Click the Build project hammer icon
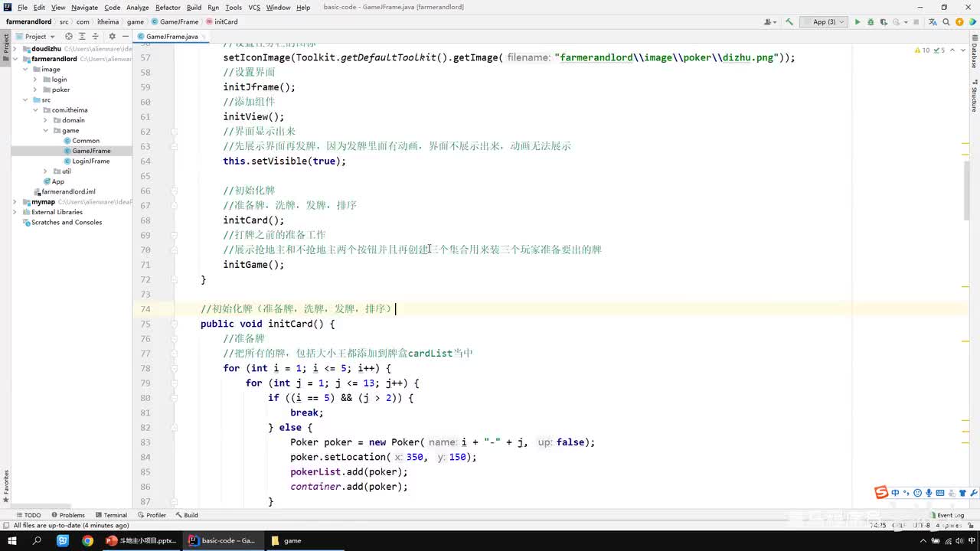This screenshot has height=551, width=980. coord(789,22)
